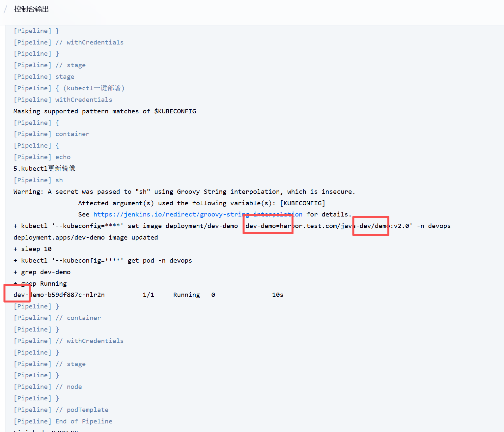This screenshot has width=504, height=432.
Task: Click the '+ grep dev-demo' line
Action: [x=42, y=272]
